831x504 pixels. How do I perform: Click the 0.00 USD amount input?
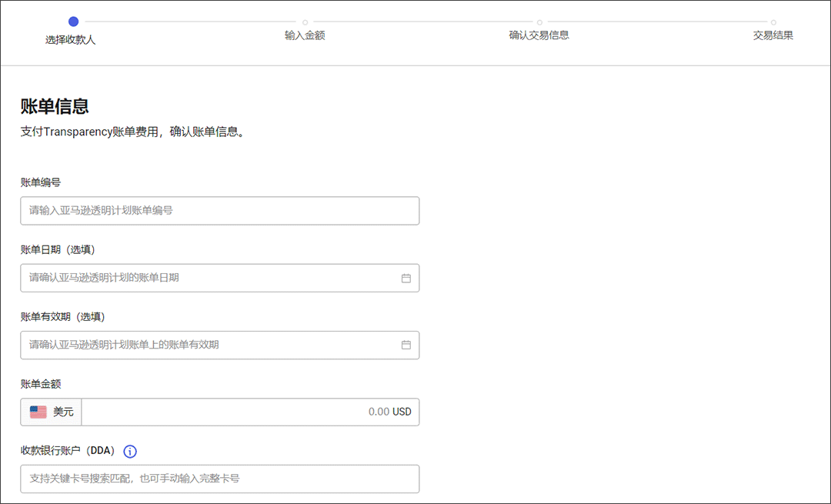(x=250, y=412)
